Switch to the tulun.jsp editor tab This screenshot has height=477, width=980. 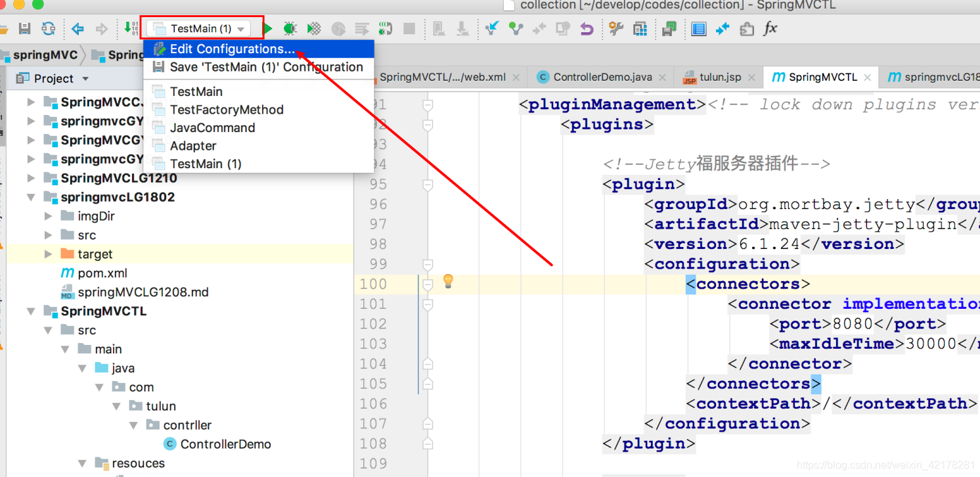click(x=720, y=77)
